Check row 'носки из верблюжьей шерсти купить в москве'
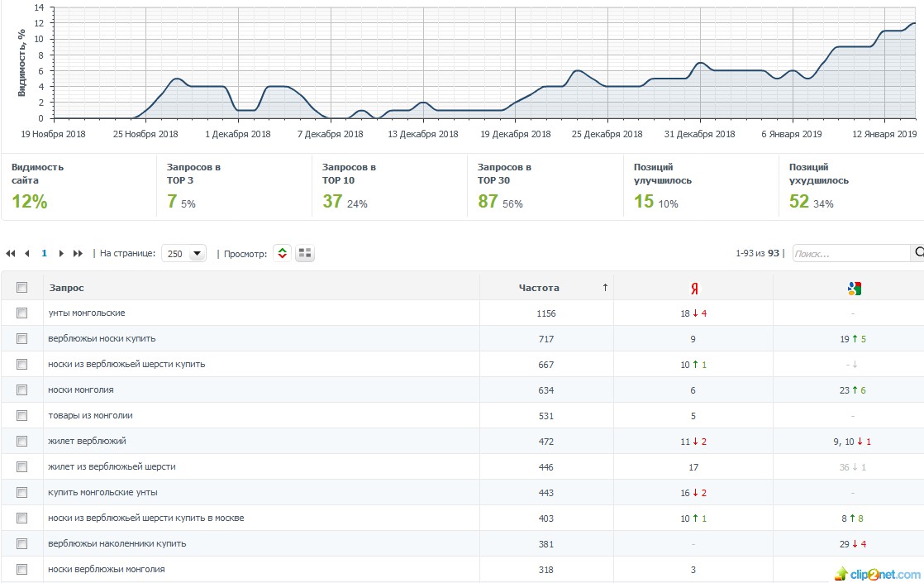 point(21,518)
